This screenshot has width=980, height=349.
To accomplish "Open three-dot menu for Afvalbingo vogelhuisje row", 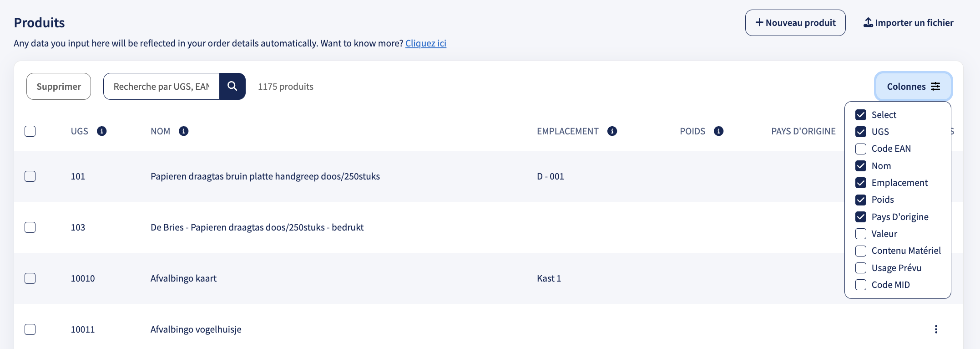I will [x=936, y=329].
